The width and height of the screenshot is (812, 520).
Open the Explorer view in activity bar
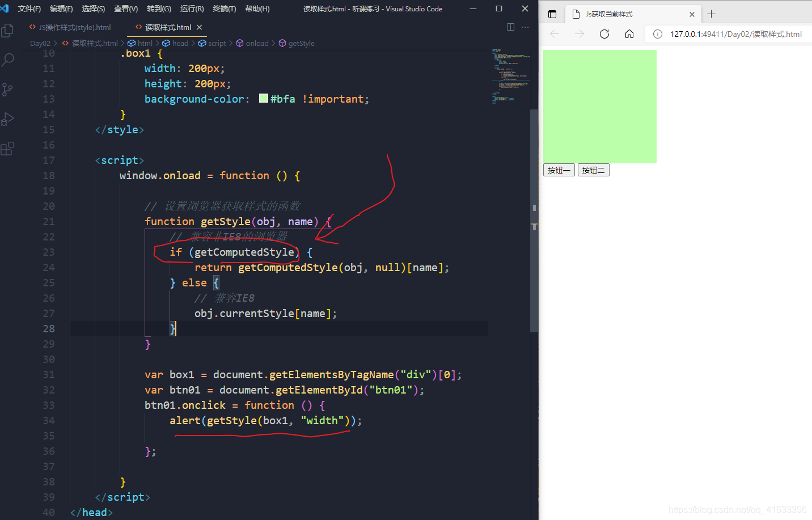coord(7,31)
